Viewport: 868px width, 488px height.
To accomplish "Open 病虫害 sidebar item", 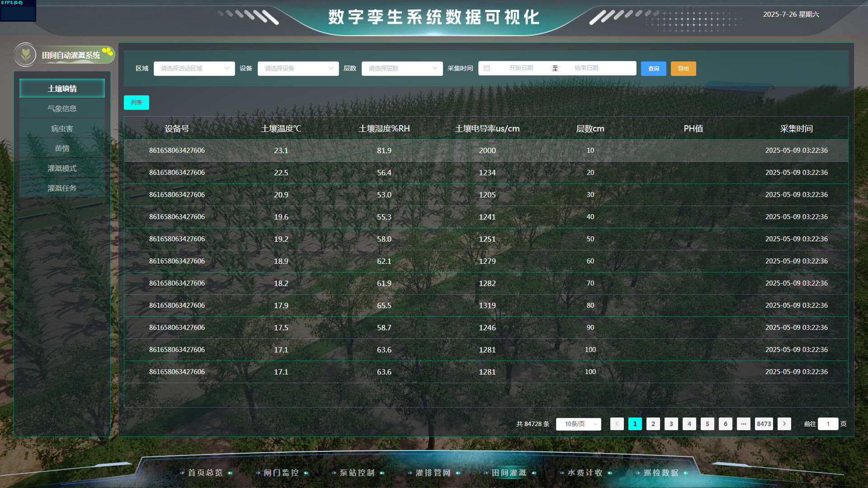I will 62,128.
